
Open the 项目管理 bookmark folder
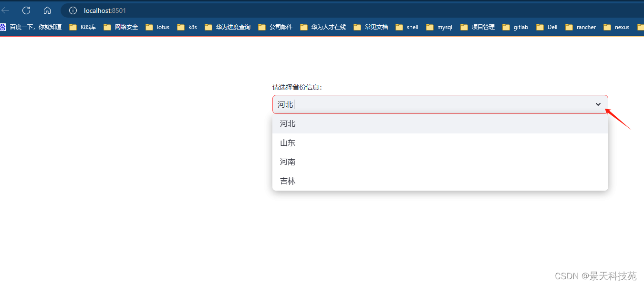(x=478, y=27)
